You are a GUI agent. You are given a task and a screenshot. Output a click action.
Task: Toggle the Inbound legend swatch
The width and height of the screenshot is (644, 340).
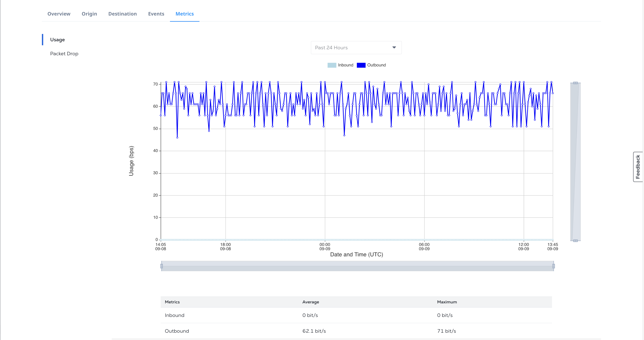pyautogui.click(x=332, y=65)
